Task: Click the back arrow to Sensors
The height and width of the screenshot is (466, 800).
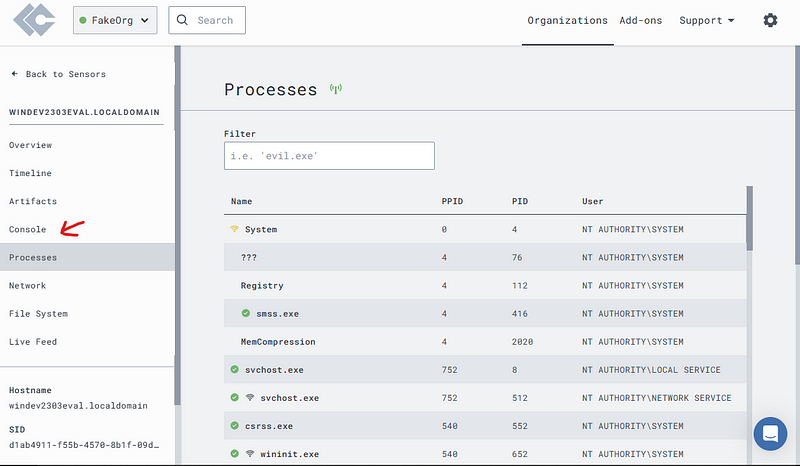Action: [x=15, y=73]
